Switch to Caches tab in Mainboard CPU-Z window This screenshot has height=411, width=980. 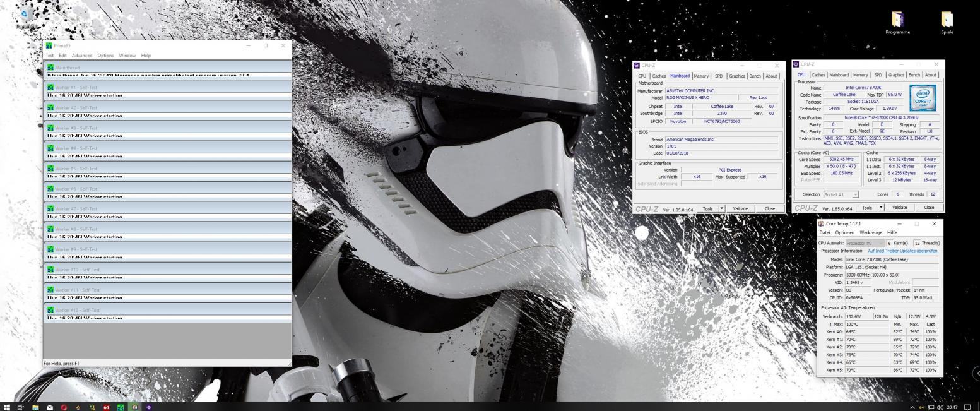point(658,76)
